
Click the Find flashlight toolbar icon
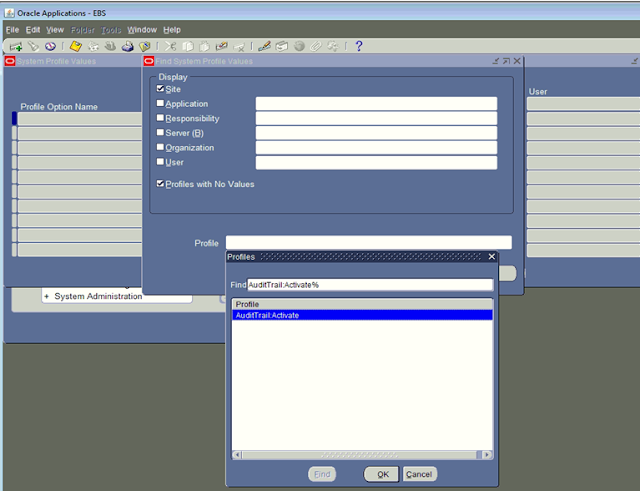[33, 46]
